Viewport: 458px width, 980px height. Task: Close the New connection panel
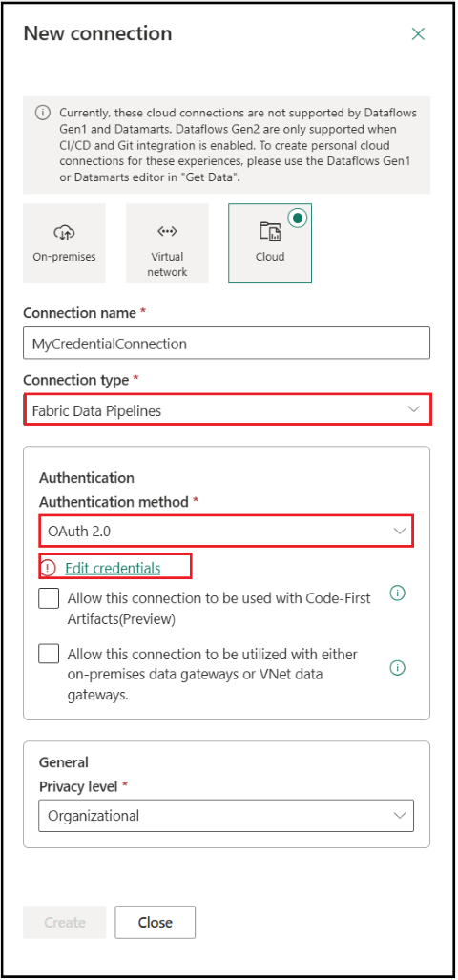418,33
